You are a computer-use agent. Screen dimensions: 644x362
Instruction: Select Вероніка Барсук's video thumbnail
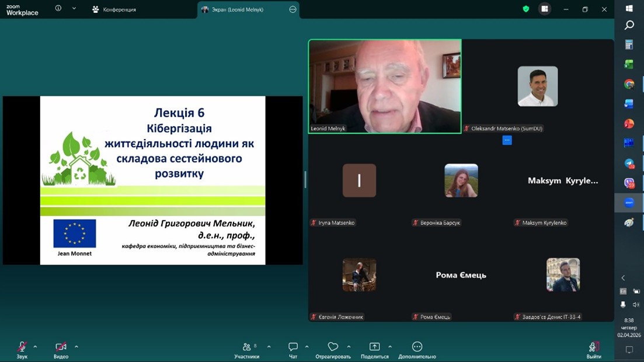461,180
